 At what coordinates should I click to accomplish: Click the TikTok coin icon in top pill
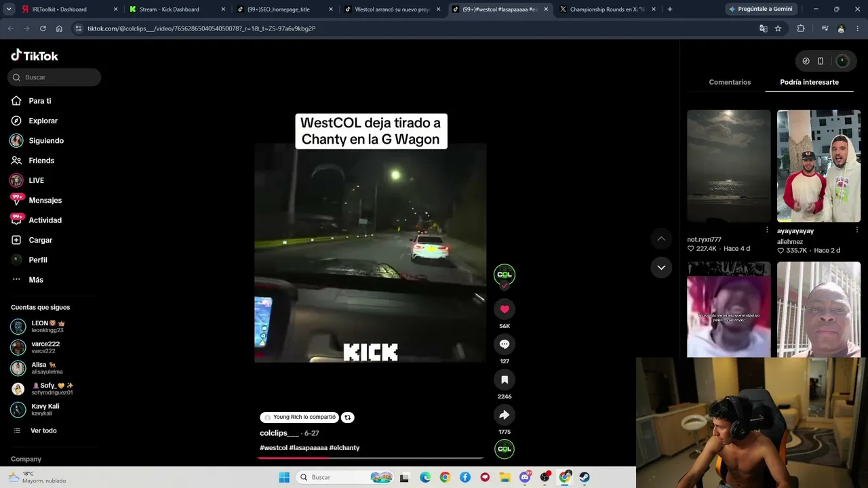(x=806, y=61)
